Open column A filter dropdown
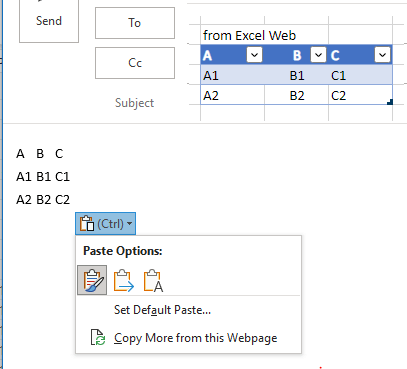407x369 pixels. coord(254,55)
